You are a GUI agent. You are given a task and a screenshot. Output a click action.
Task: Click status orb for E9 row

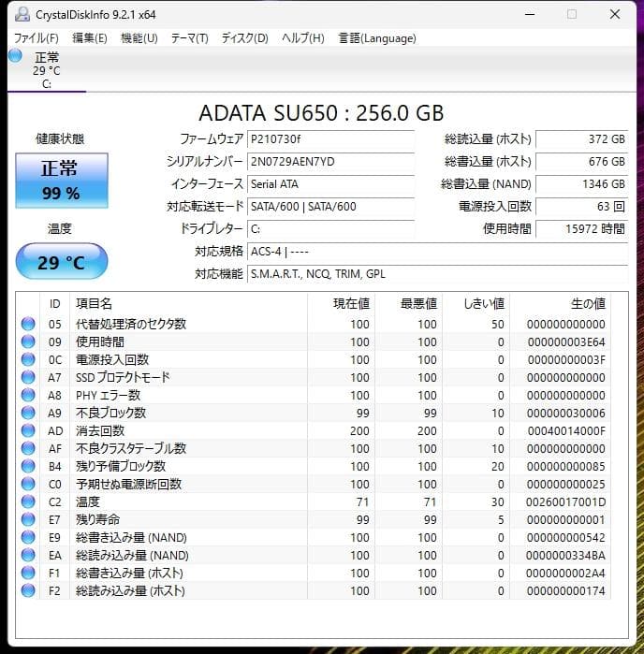pyautogui.click(x=28, y=537)
